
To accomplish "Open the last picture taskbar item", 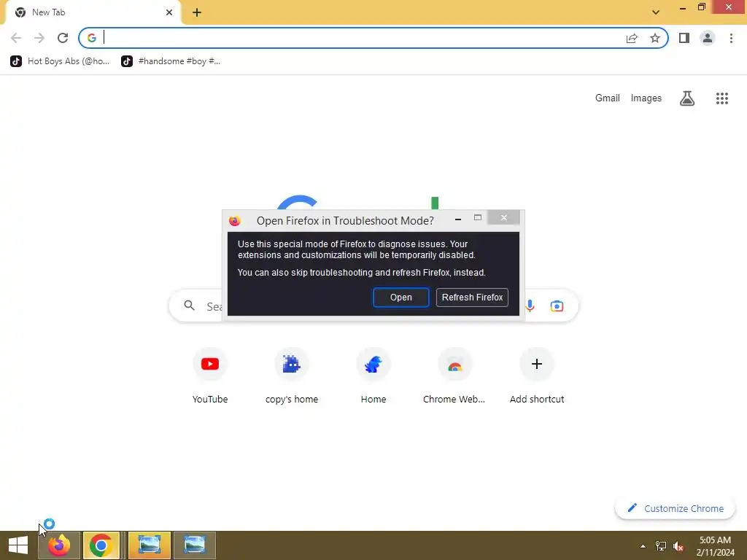I will pos(194,545).
